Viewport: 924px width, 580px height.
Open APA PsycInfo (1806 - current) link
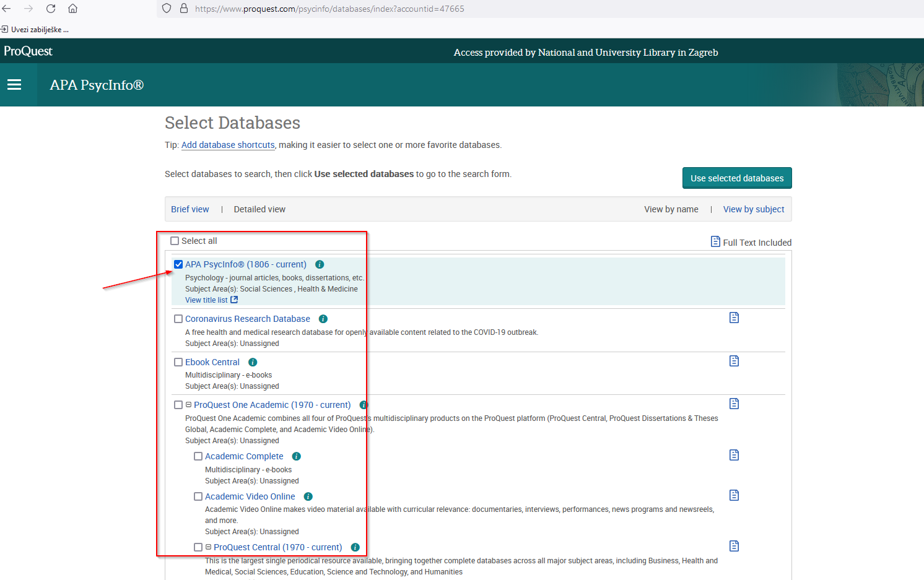click(246, 264)
